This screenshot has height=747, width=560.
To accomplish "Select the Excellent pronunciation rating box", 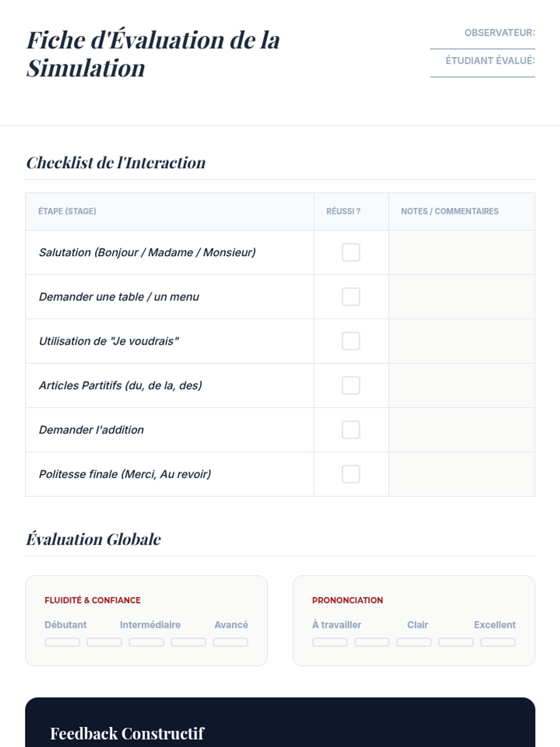I will click(x=498, y=642).
